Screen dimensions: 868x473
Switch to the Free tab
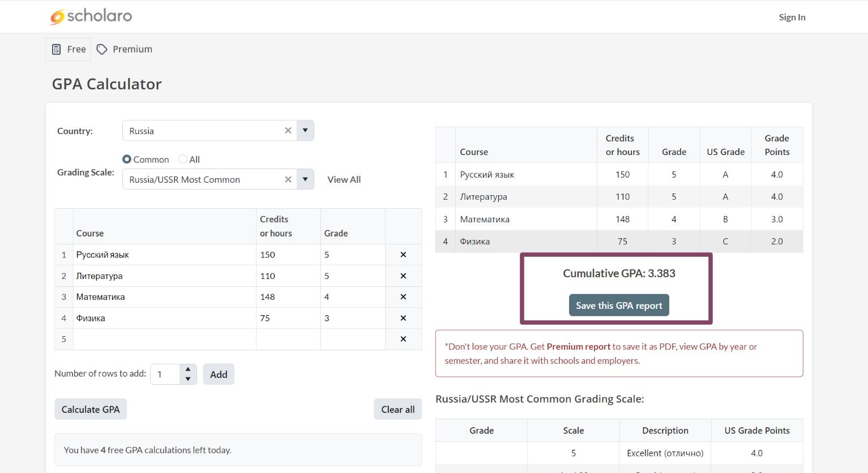click(69, 49)
